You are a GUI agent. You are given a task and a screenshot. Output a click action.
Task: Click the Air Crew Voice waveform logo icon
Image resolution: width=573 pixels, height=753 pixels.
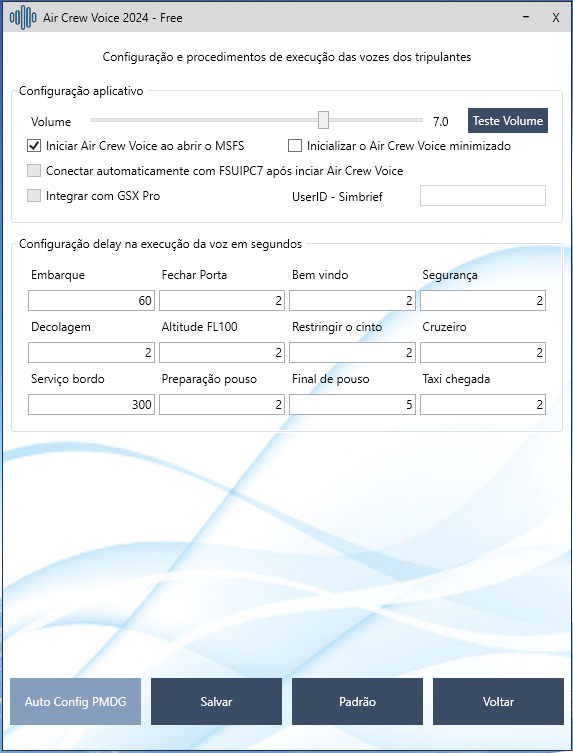[23, 18]
